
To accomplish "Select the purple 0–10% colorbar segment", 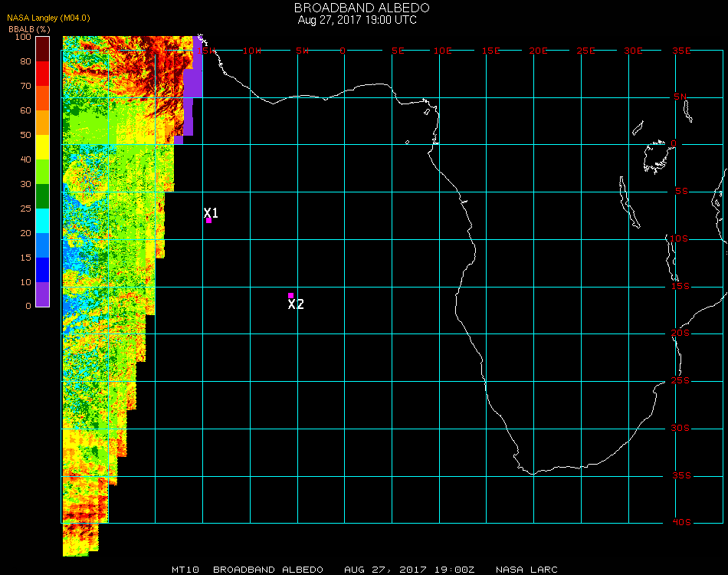I will [43, 294].
